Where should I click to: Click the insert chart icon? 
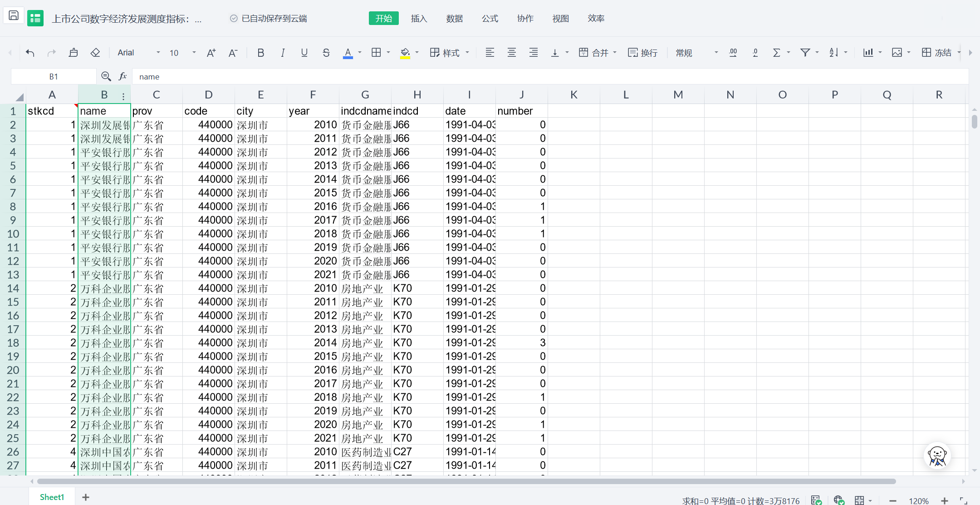pyautogui.click(x=867, y=53)
